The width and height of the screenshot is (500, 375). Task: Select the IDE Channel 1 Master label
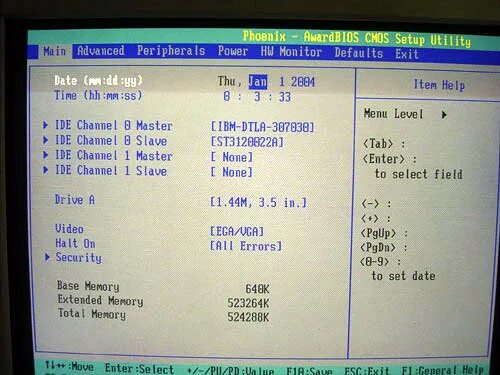tap(113, 156)
